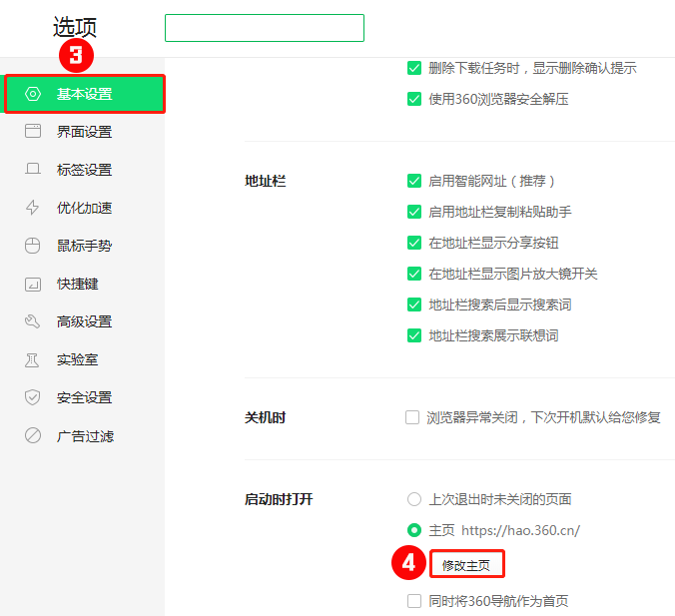
Task: Enable 浏览器异常关闭 auto-repair checkbox
Action: [x=412, y=417]
